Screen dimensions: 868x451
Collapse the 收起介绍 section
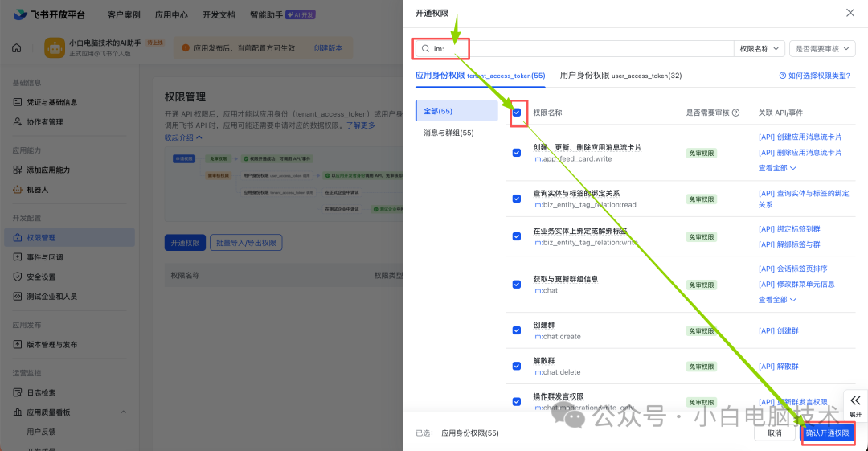[x=183, y=137]
